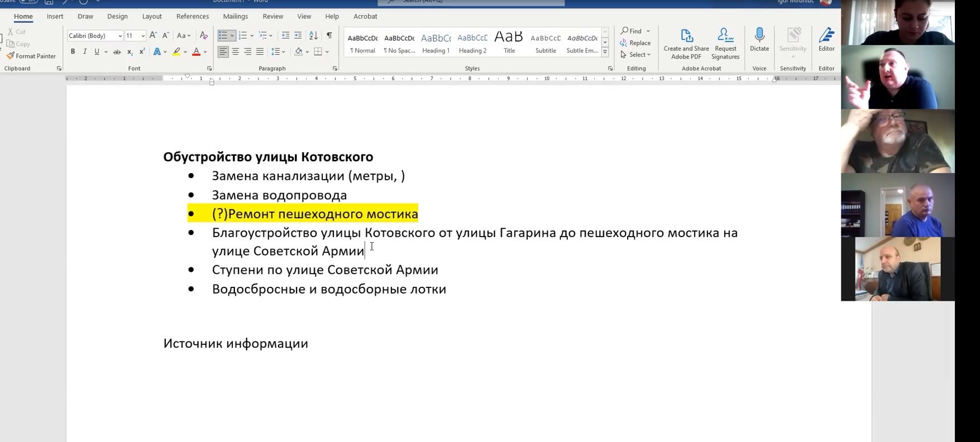Switch to the Insert ribbon tab
The image size is (980, 442).
(55, 17)
